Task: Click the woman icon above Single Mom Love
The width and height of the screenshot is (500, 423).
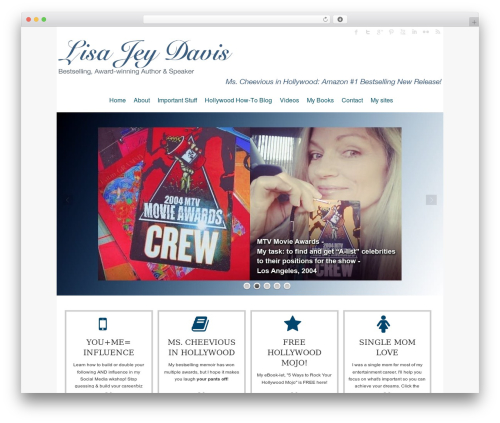Action: click(383, 324)
